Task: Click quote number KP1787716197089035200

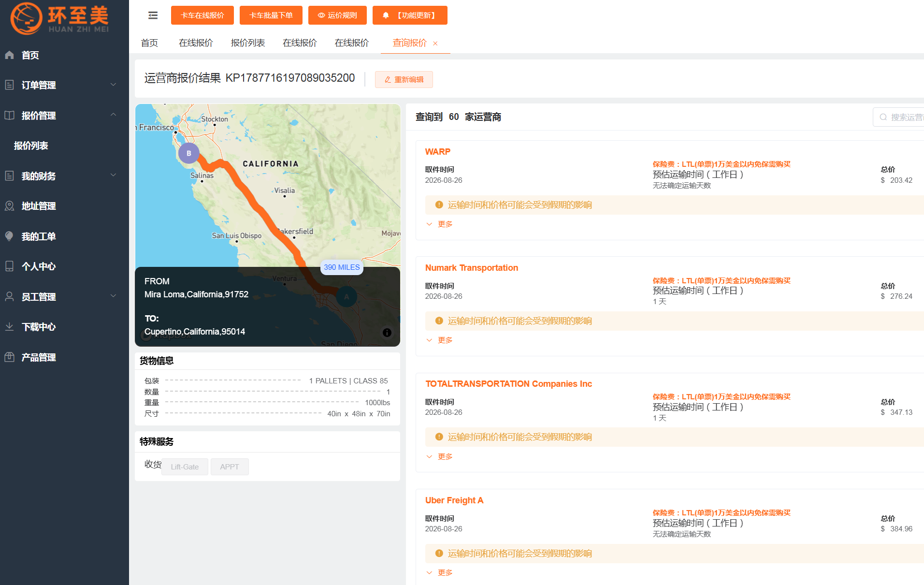Action: coord(290,78)
